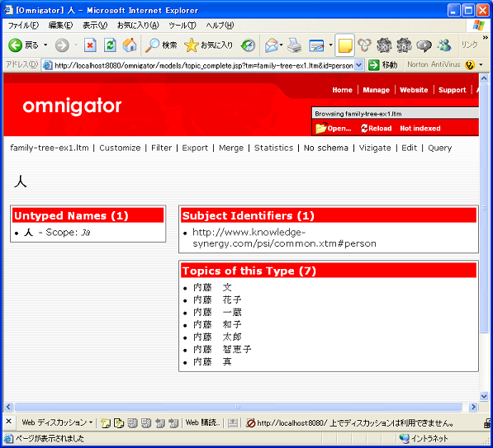Click the Edit page toolbar icon
Viewport: 493px width, 448px height.
pos(316,45)
